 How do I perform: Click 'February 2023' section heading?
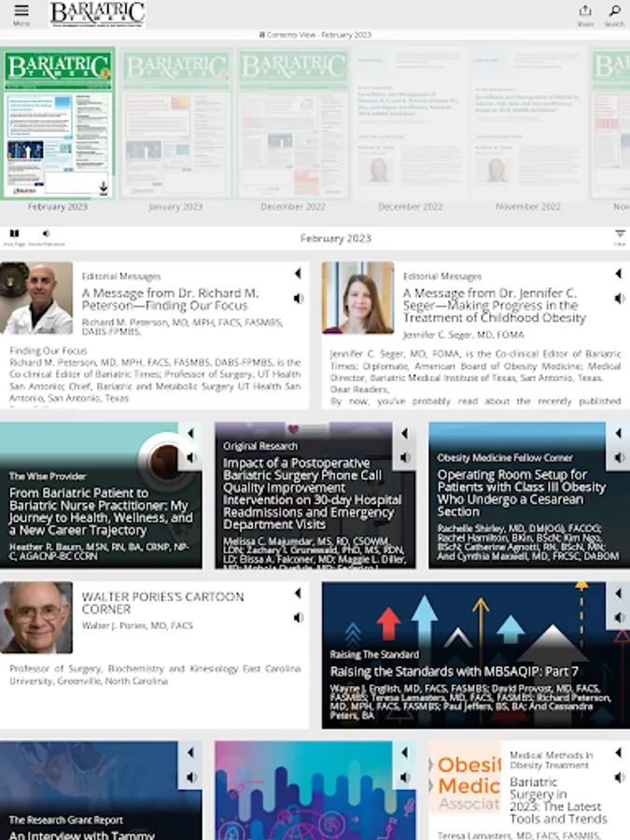tap(336, 238)
